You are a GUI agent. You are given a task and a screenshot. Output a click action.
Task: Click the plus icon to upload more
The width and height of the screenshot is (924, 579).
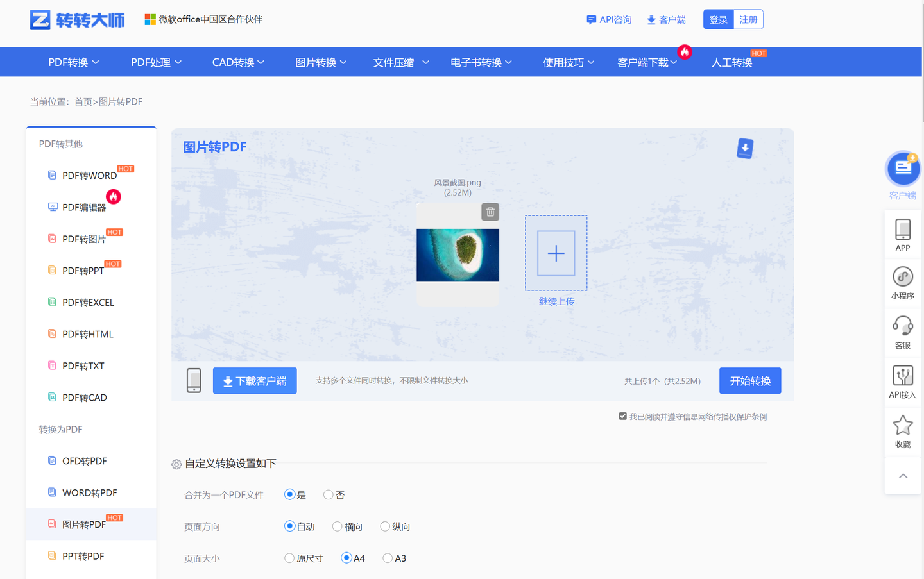[x=556, y=253]
